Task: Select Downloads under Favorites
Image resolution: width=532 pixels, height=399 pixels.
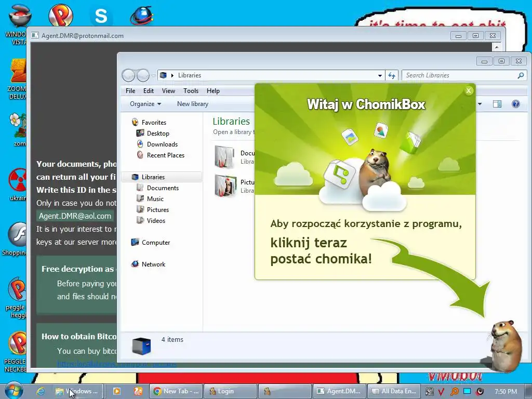Action: click(162, 144)
